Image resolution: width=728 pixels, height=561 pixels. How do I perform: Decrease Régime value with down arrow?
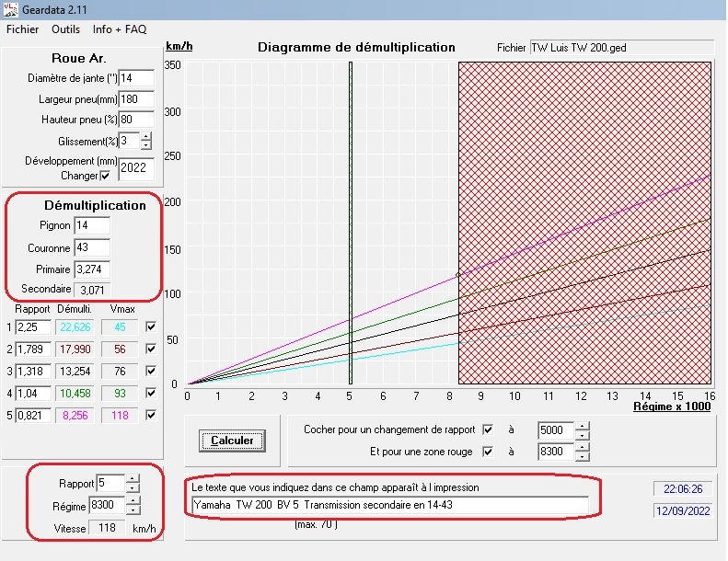tap(133, 509)
